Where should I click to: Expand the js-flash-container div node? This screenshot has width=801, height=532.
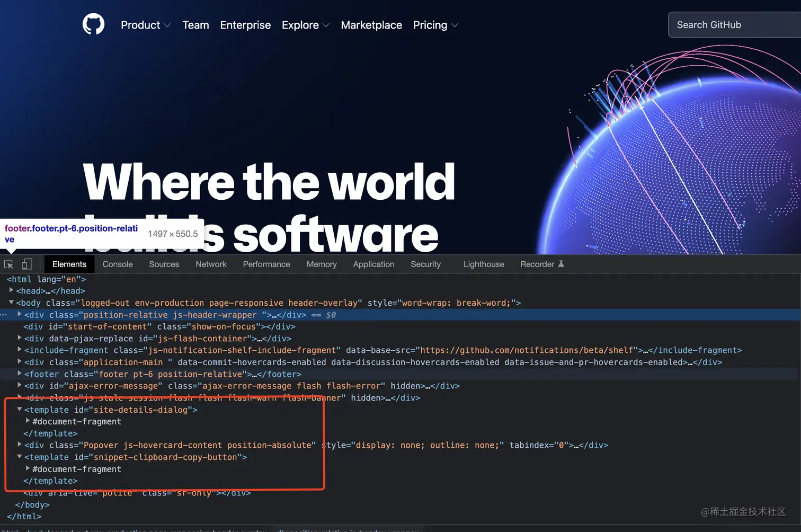(20, 338)
